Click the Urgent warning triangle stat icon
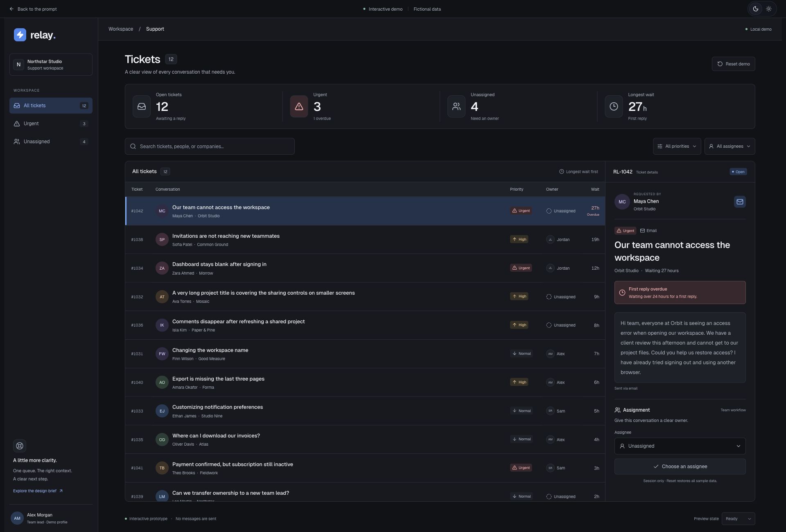 click(x=299, y=106)
